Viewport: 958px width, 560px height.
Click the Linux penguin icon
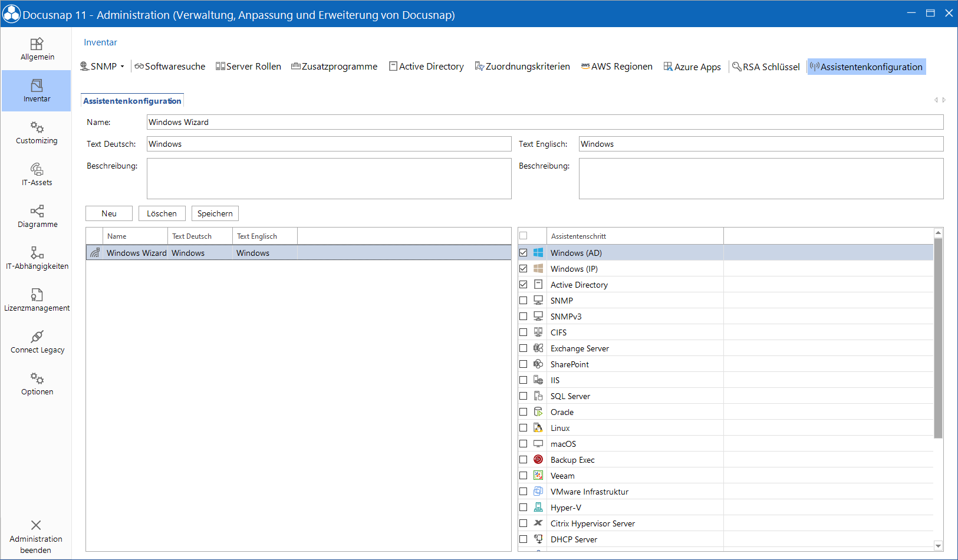(538, 428)
